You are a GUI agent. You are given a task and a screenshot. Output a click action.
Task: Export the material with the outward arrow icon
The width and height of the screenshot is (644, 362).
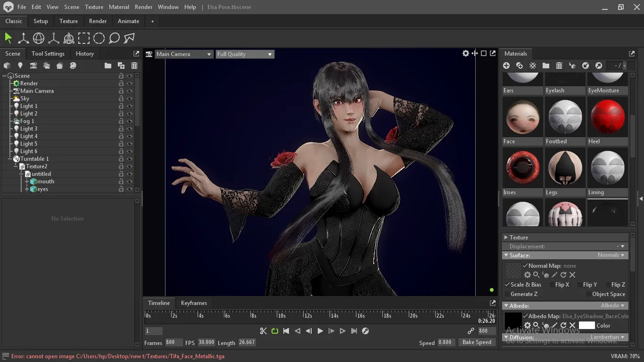(599, 66)
